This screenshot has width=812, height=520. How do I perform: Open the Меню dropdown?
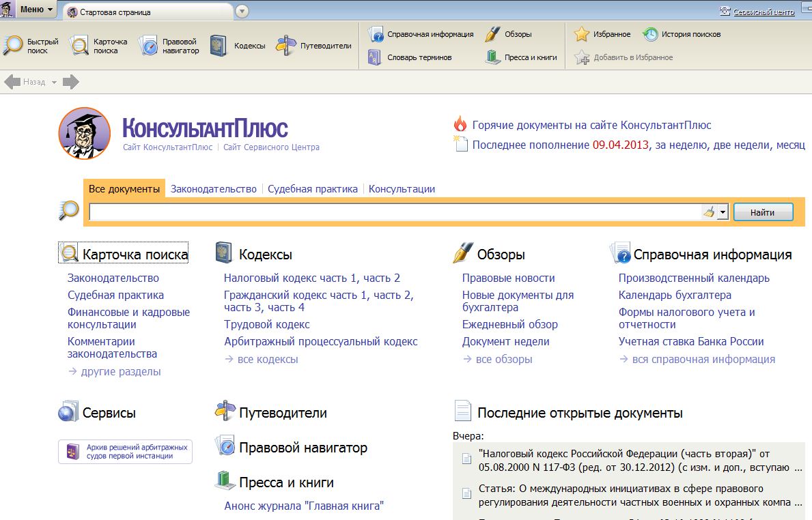coord(36,10)
